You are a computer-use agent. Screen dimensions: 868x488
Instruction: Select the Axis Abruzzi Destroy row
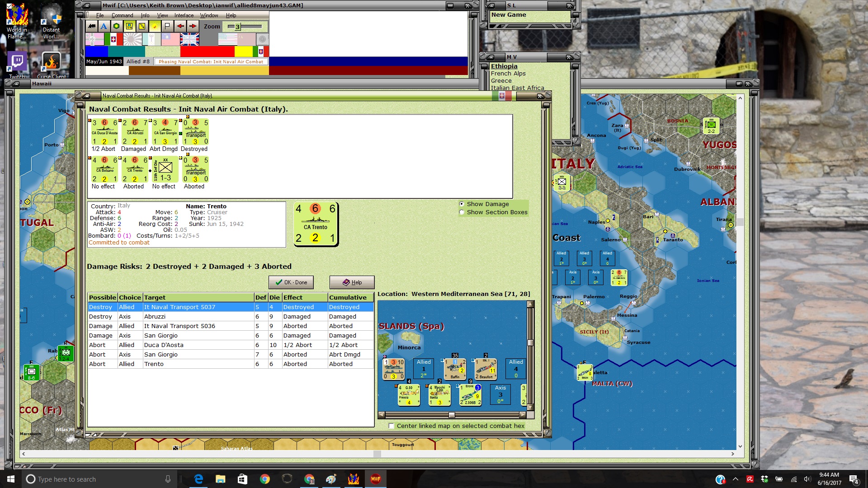coord(231,317)
